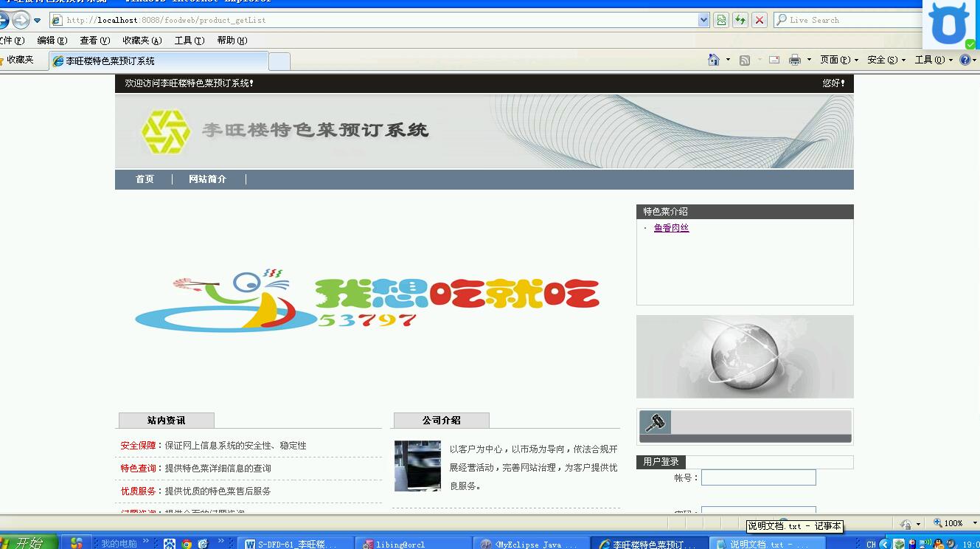Image resolution: width=980 pixels, height=549 pixels.
Task: Open the 工具(T) menu in menu bar
Action: [190, 41]
